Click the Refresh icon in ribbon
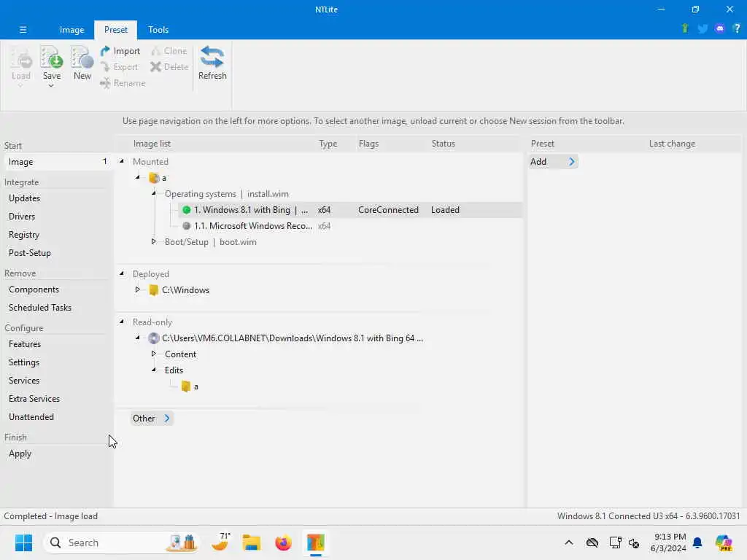Screen dimensions: 747x560 coord(212,57)
